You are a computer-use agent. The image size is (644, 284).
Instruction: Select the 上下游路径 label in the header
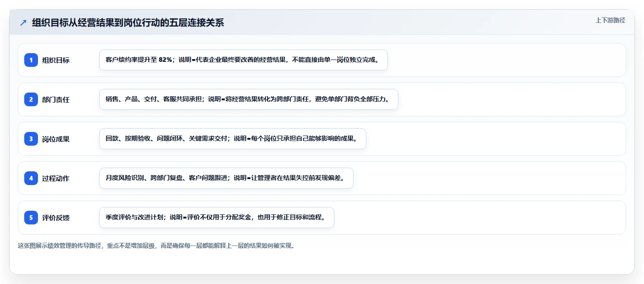[610, 20]
